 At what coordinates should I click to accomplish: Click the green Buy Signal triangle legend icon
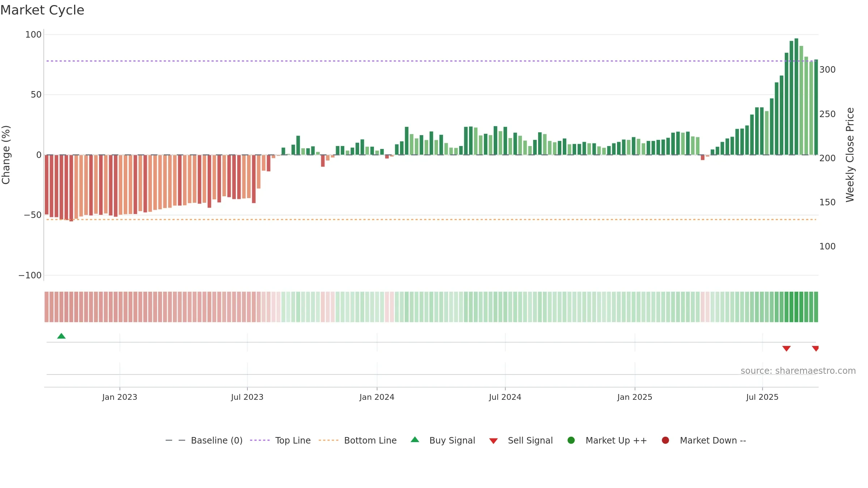tap(415, 440)
